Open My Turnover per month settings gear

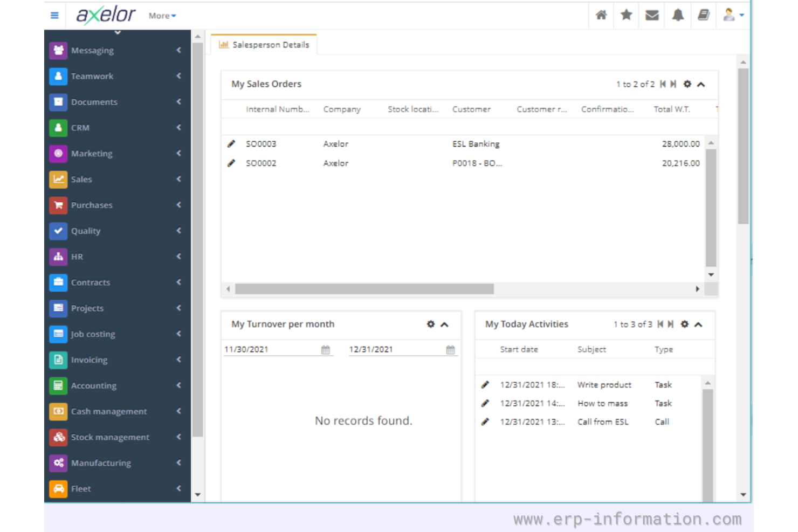point(430,324)
